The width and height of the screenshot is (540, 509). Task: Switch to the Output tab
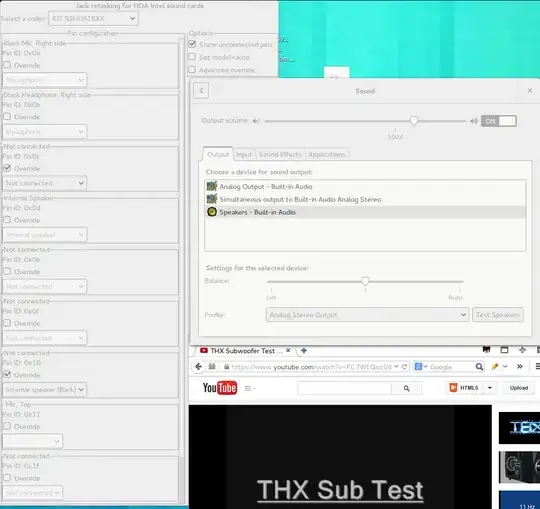click(218, 154)
